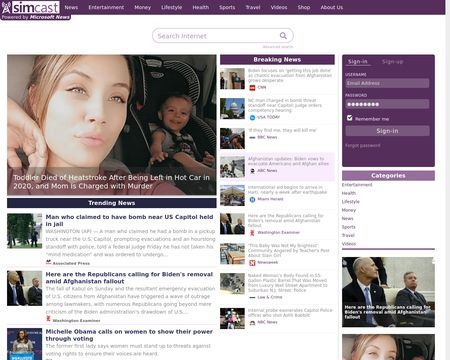The image size is (450, 360).
Task: Click the Capitol bomb trending story thumbnail
Action: tap(25, 231)
